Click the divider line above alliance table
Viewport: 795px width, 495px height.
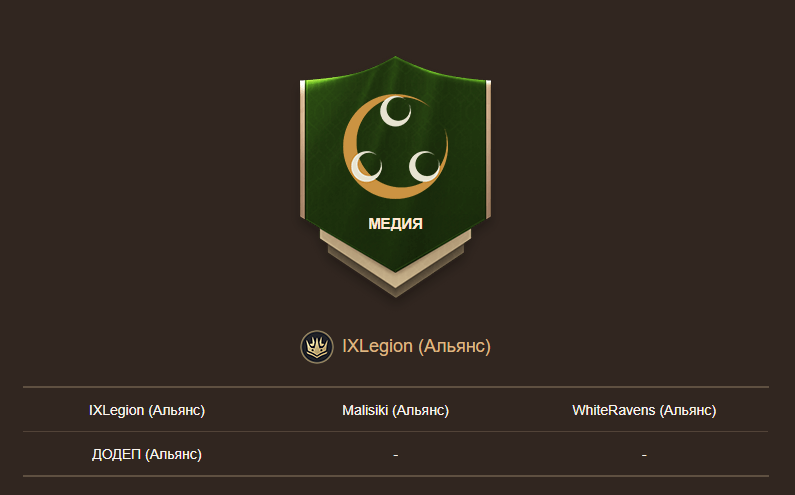coord(395,387)
